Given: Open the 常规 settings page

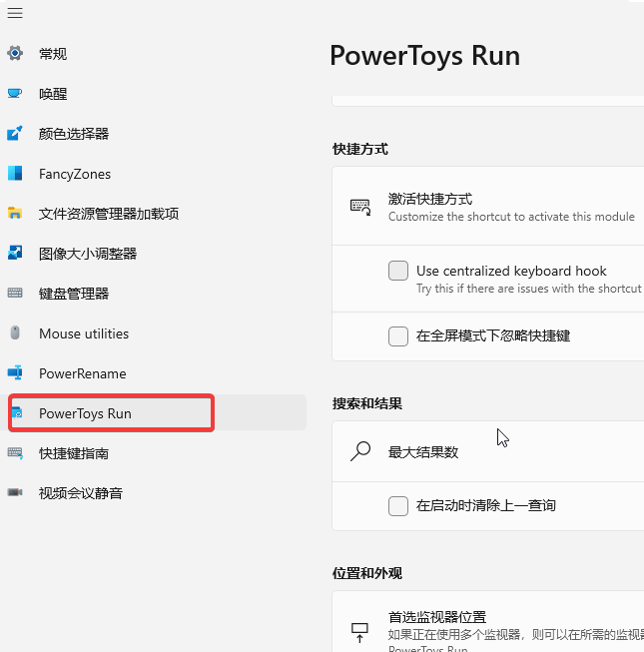Looking at the screenshot, I should pos(153,53).
